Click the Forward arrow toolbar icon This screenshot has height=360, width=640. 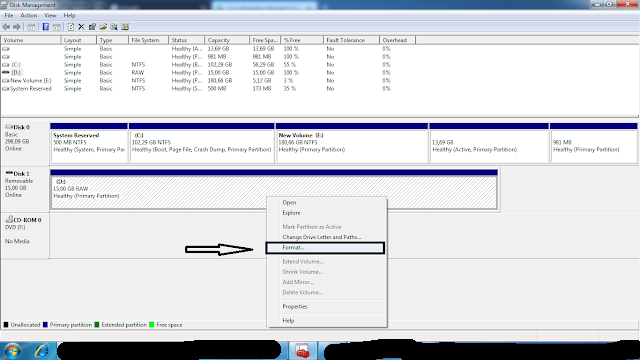coord(17,27)
